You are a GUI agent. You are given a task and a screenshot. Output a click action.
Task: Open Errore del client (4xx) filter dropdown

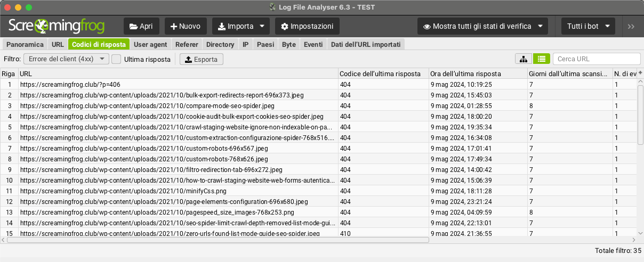click(66, 59)
